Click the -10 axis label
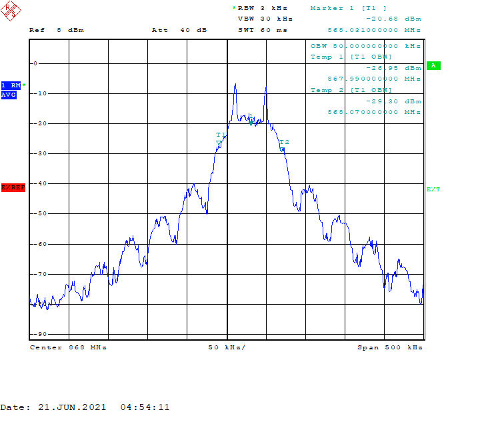 [40, 93]
